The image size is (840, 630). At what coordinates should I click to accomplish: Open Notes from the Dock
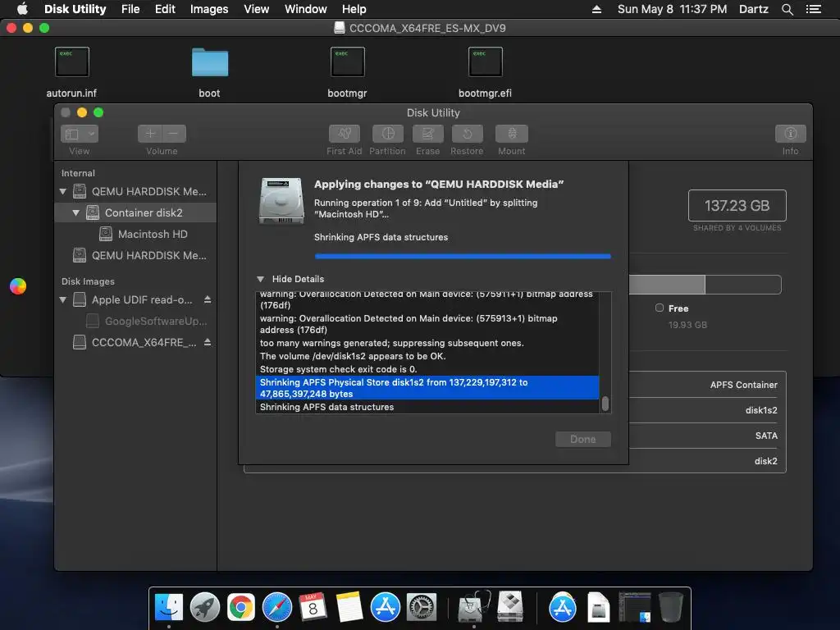[349, 607]
